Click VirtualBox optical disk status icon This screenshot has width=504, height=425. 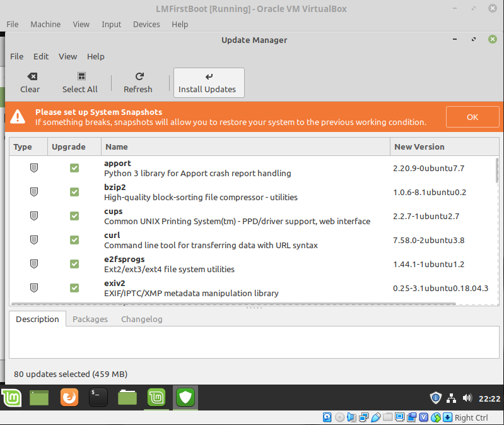coord(339,417)
